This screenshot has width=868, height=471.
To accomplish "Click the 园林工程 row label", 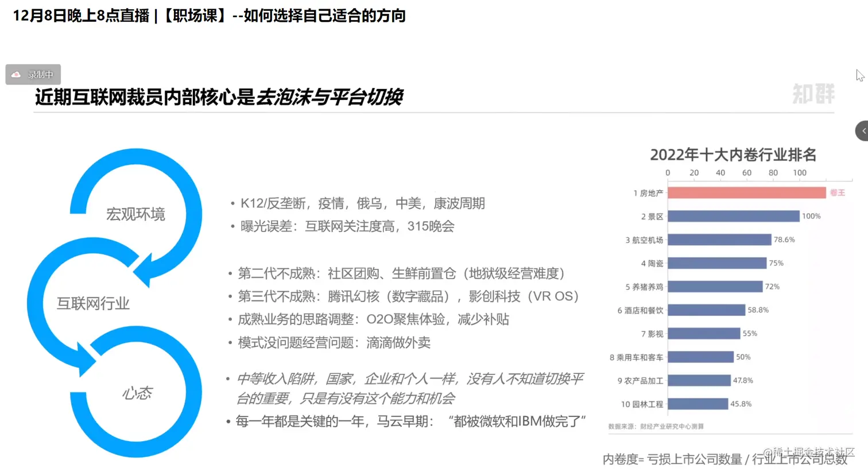I will click(642, 404).
